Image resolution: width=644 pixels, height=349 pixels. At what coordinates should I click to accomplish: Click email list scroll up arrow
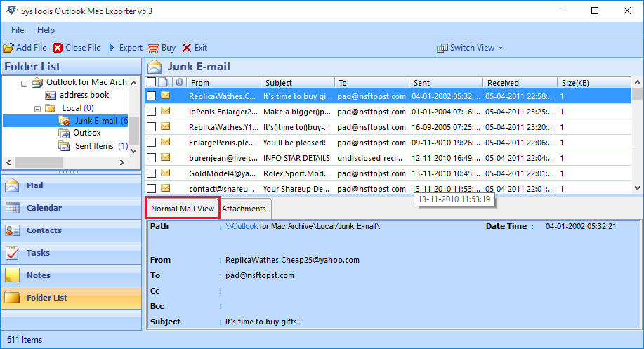tap(637, 82)
